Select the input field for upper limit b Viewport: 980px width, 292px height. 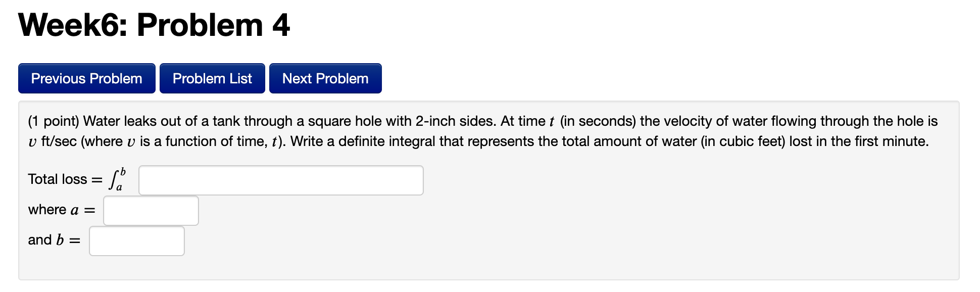click(136, 240)
